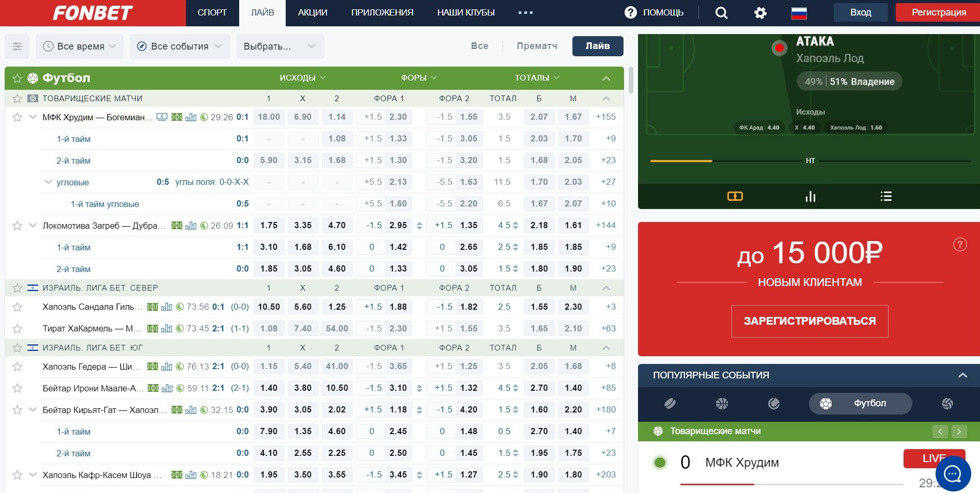Click ЗАРЕГИСТРИРОВАТЬСЯ promo button
This screenshot has width=980, height=493.
click(x=810, y=321)
